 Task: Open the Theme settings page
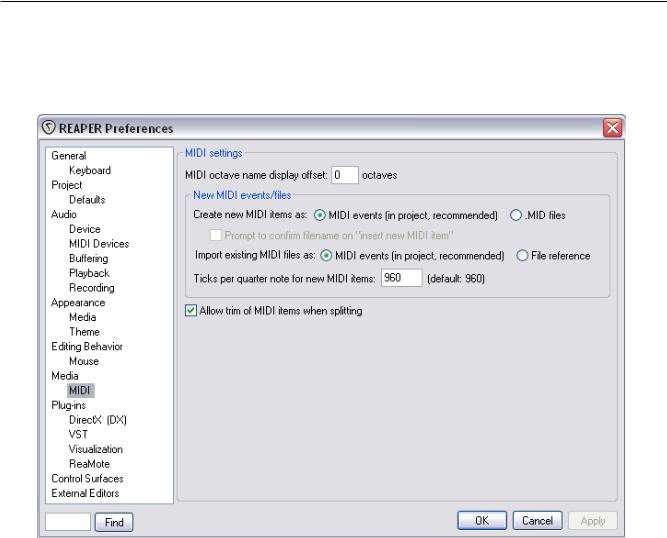click(84, 332)
